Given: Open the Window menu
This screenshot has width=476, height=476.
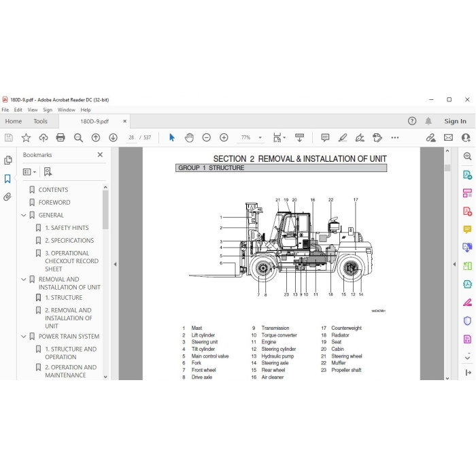Looking at the screenshot, I should tap(66, 110).
